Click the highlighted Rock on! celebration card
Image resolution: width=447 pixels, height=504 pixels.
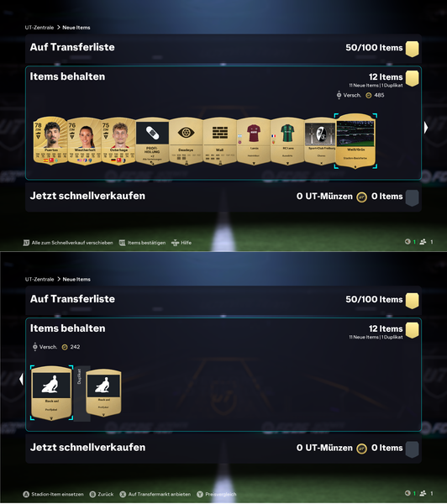point(51,393)
